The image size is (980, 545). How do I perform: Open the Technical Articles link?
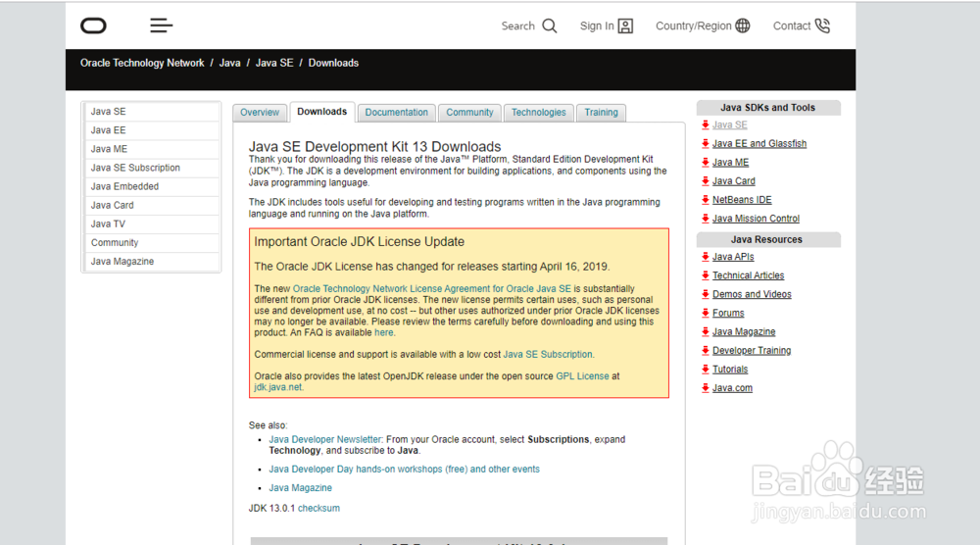pyautogui.click(x=748, y=275)
